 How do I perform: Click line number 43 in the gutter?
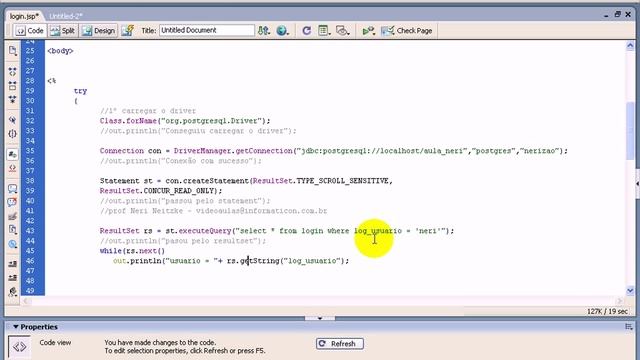[30, 231]
